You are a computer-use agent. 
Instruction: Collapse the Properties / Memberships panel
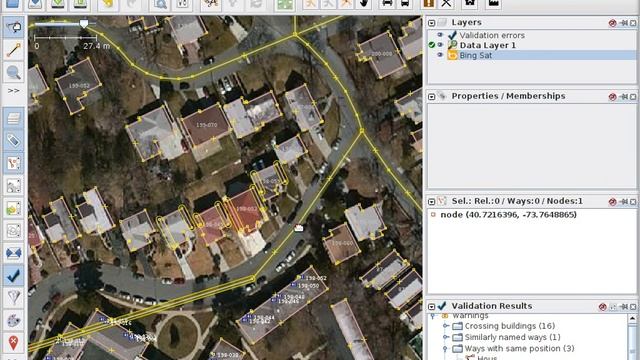coord(431,97)
